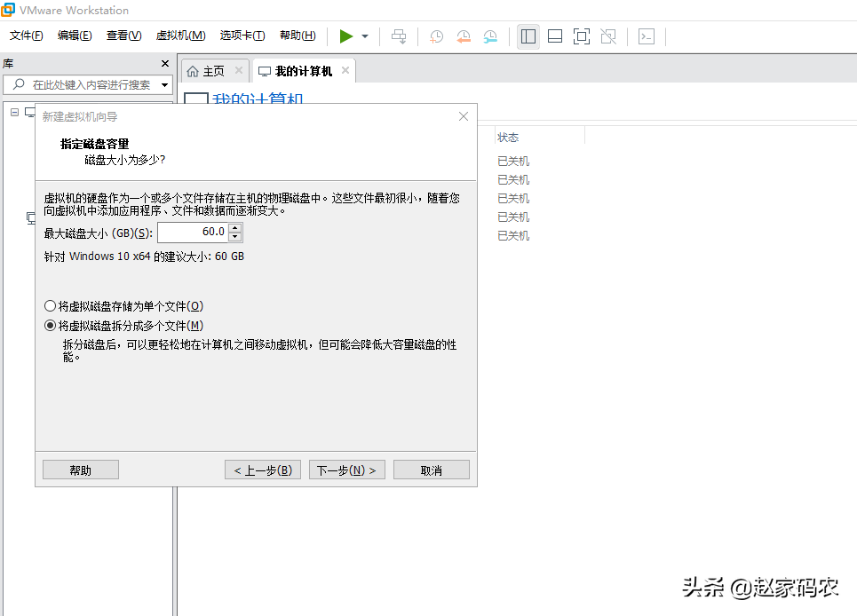The height and width of the screenshot is (616, 857).
Task: Click the Unity mode toolbar icon
Action: [x=608, y=36]
